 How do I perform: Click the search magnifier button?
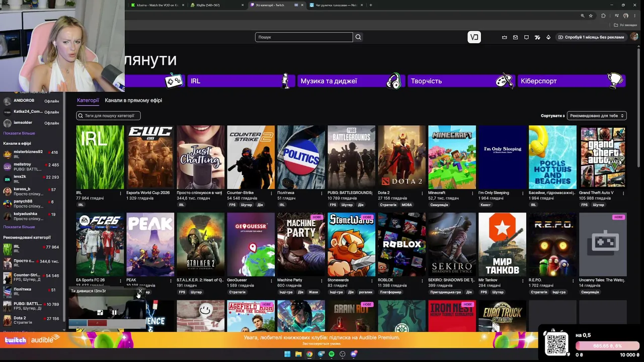(x=358, y=37)
